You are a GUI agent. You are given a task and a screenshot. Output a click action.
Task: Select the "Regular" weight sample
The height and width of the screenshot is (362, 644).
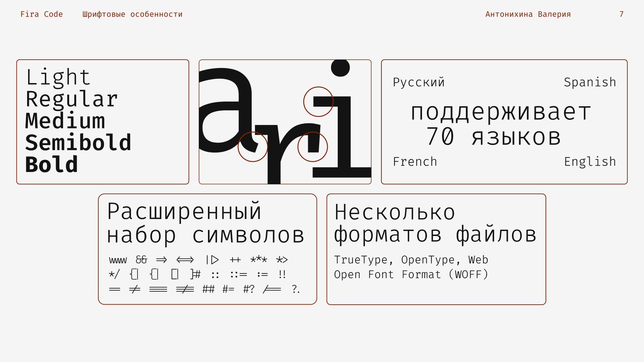pos(72,99)
